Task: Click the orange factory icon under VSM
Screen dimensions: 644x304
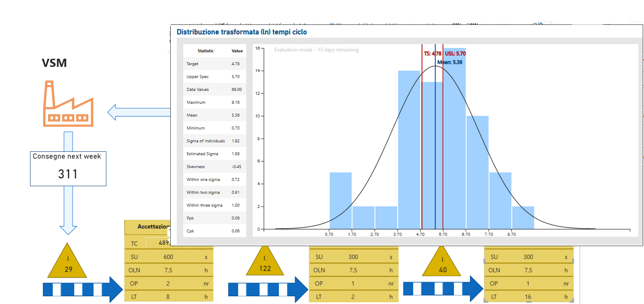Action: (68, 104)
